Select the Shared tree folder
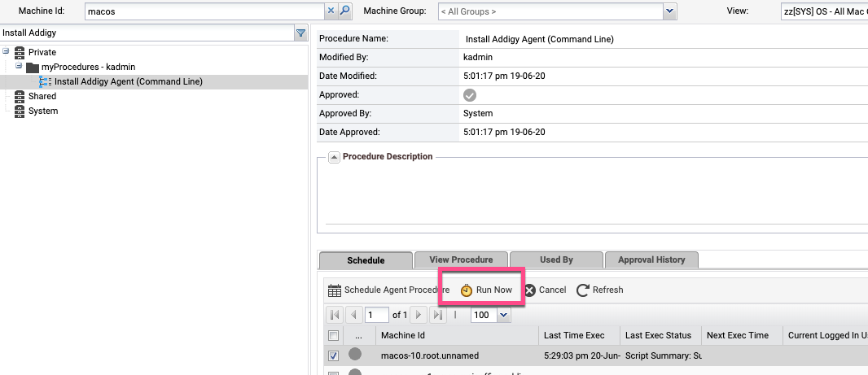The width and height of the screenshot is (868, 375). click(42, 96)
